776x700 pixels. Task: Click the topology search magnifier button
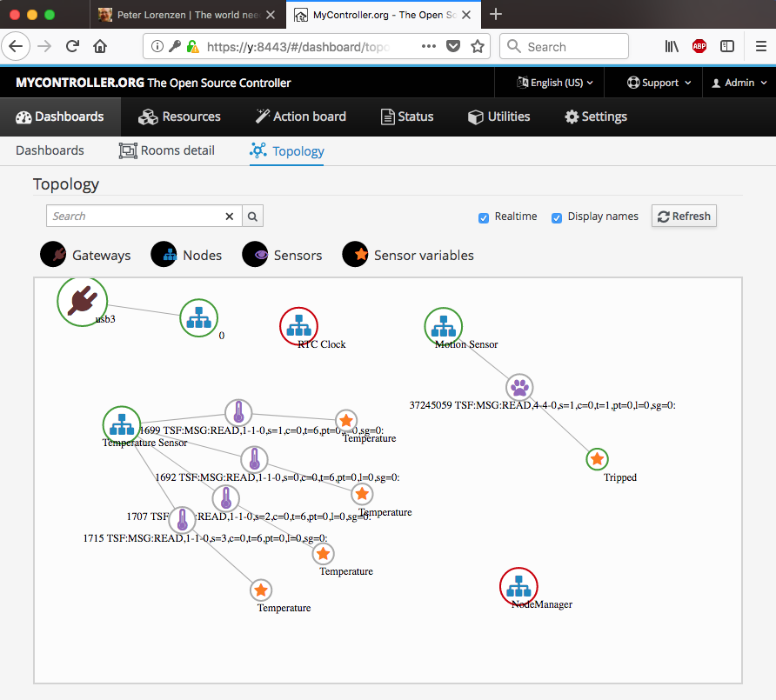click(252, 217)
